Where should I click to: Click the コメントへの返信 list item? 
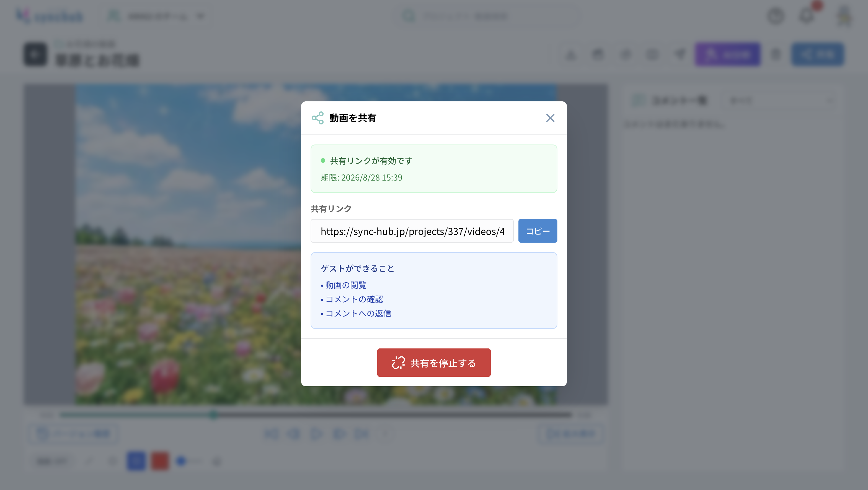[358, 314]
